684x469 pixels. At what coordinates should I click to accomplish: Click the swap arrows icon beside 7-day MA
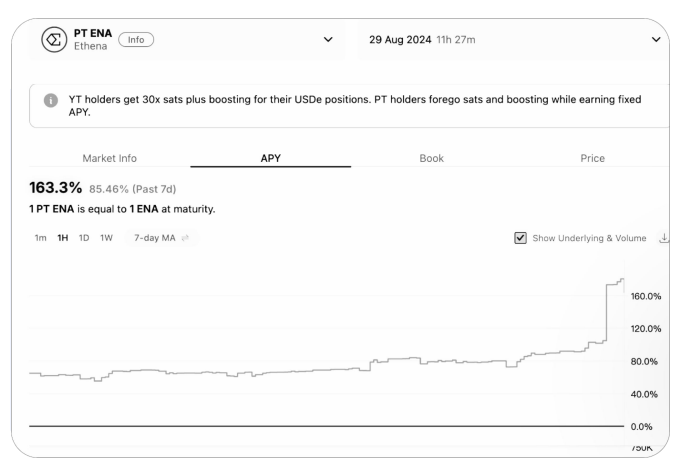185,238
